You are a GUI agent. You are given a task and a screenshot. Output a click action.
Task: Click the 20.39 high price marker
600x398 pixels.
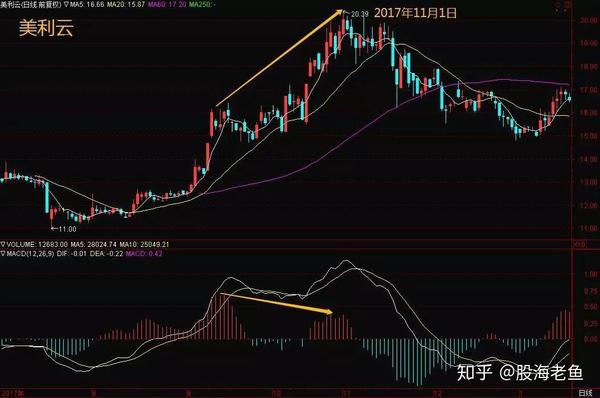360,14
